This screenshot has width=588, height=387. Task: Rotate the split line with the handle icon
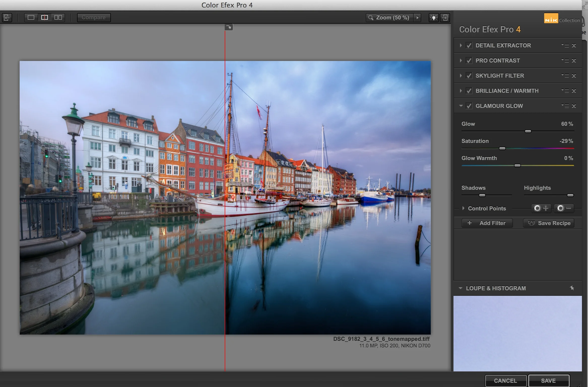(x=229, y=27)
